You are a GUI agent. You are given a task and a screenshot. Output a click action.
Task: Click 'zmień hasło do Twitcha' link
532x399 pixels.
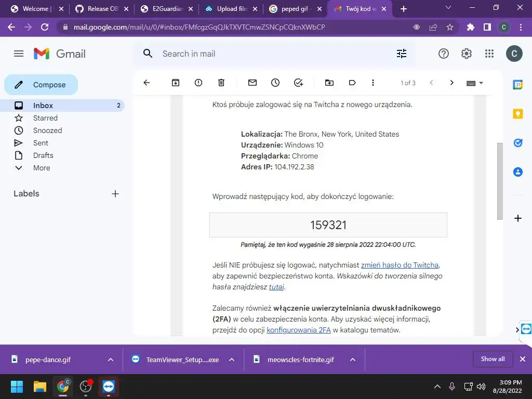(x=400, y=265)
